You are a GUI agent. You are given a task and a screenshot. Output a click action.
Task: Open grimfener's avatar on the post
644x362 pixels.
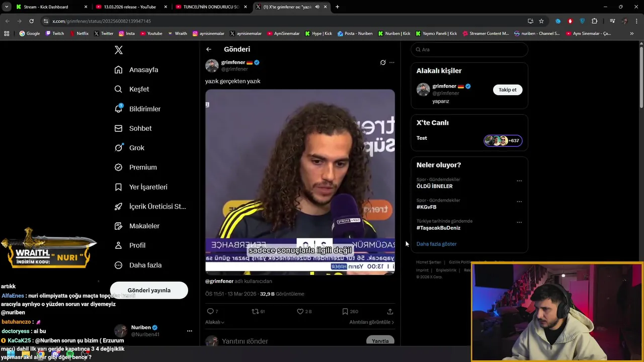[x=212, y=65]
